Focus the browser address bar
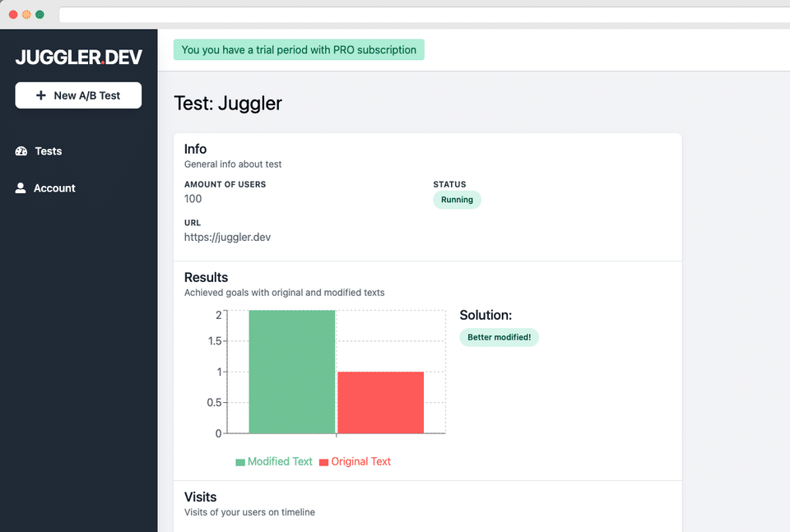This screenshot has height=532, width=790. 411,15
